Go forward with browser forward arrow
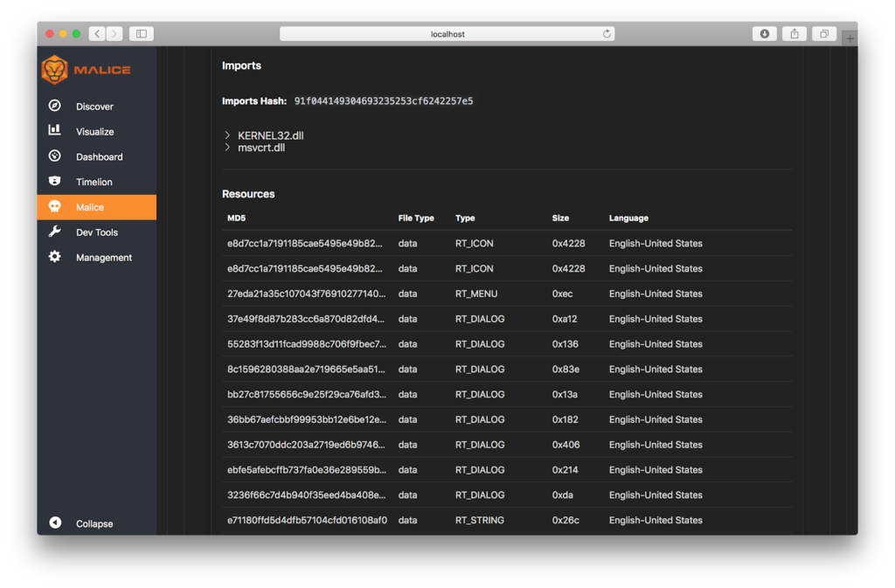This screenshot has height=588, width=895. click(114, 34)
